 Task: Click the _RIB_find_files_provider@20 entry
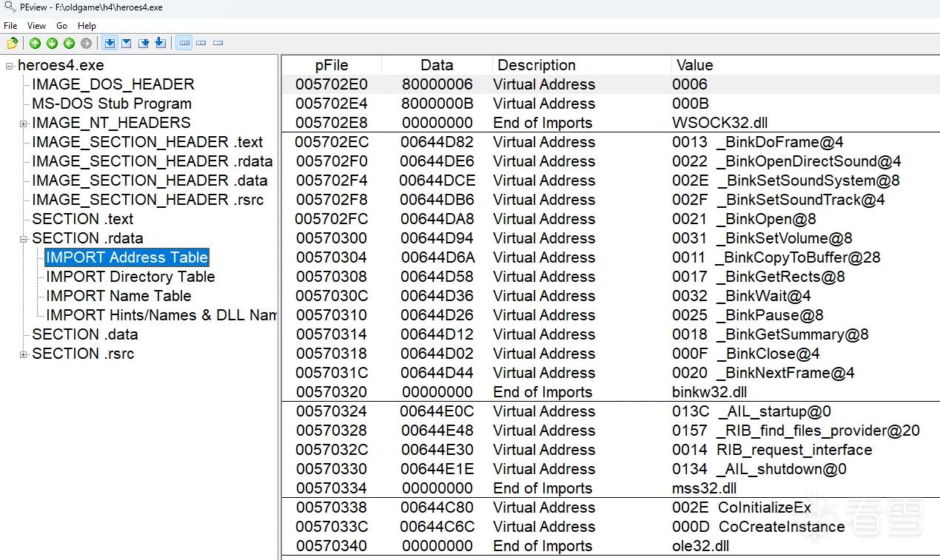coord(818,431)
